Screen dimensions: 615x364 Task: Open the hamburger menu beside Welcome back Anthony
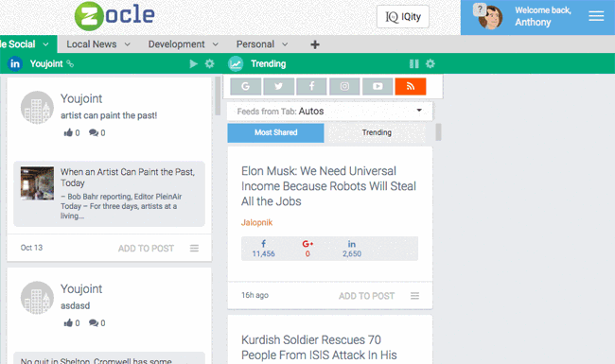(596, 16)
